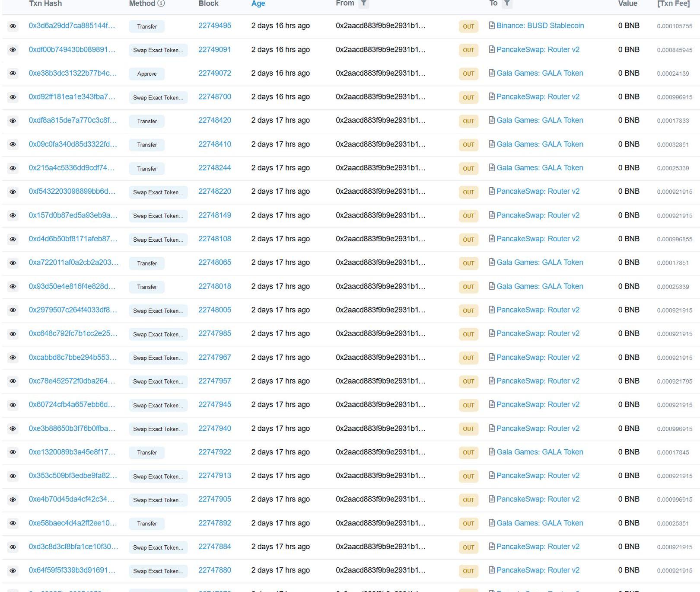Filter the From column with funnel icon
Viewport: 700px width, 592px height.
pos(364,3)
